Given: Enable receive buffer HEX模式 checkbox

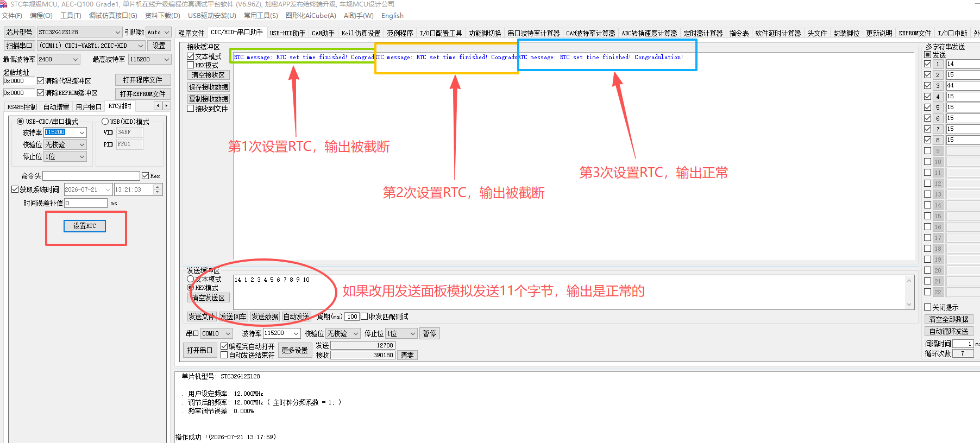Looking at the screenshot, I should coord(191,65).
